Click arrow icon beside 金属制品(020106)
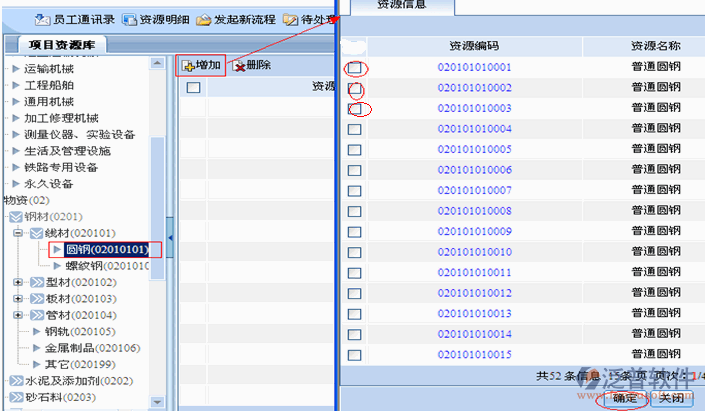 37,348
